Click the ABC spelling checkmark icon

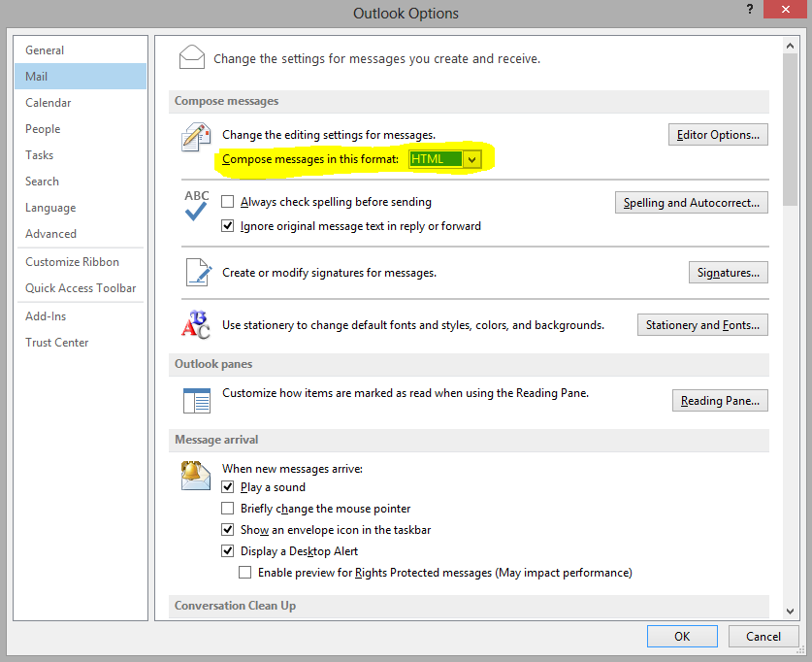[196, 206]
